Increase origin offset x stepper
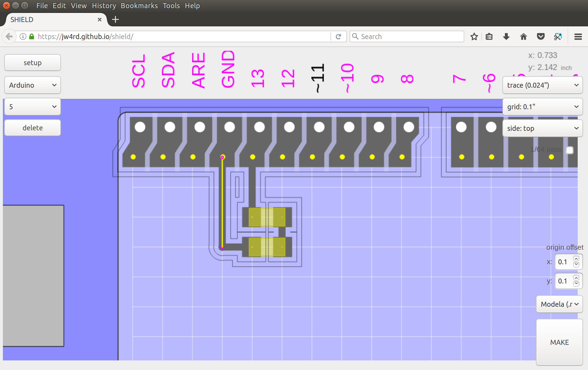The width and height of the screenshot is (588, 370). point(576,259)
